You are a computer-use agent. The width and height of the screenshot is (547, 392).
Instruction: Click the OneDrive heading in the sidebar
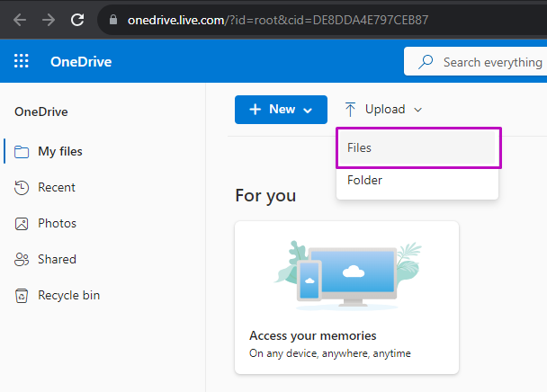(x=41, y=112)
